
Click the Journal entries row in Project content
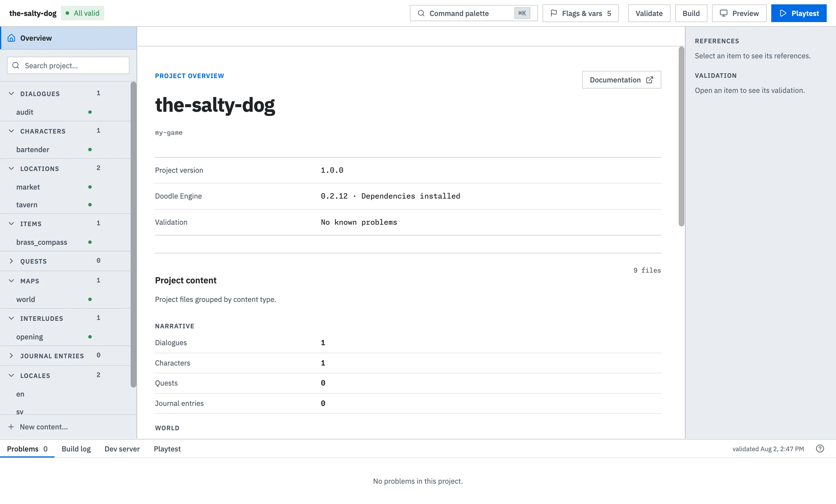click(408, 404)
